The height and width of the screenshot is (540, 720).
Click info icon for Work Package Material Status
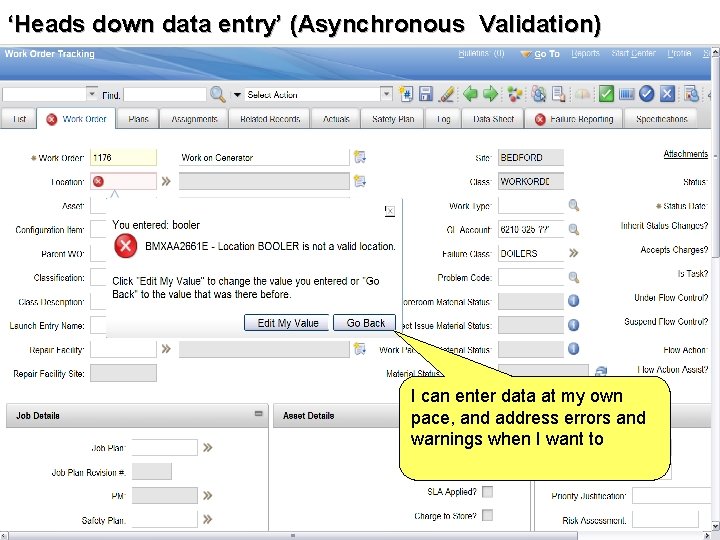click(574, 349)
